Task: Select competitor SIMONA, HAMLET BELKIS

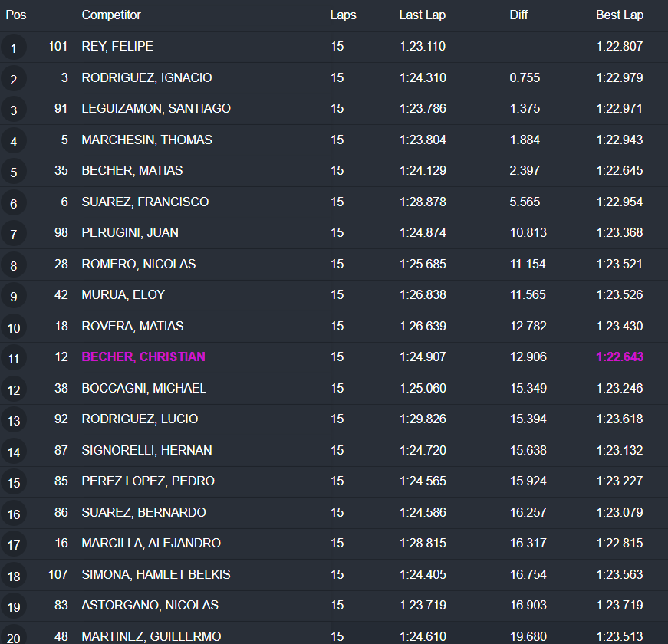Action: (156, 574)
